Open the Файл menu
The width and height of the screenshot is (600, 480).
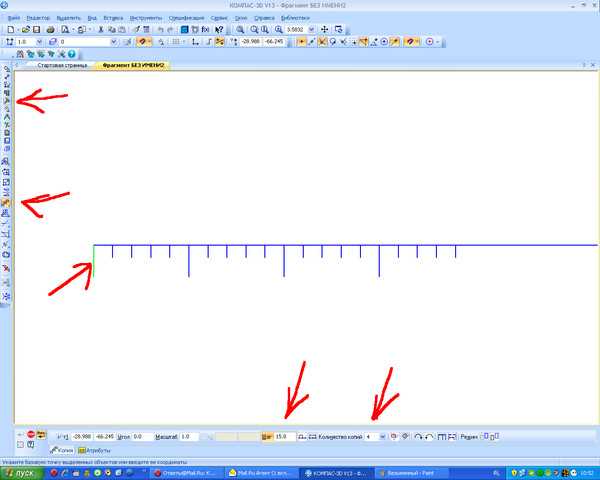click(14, 18)
